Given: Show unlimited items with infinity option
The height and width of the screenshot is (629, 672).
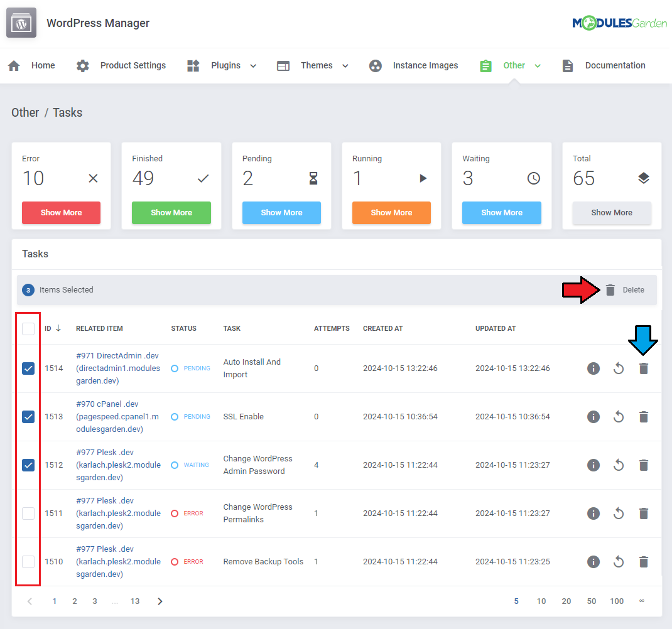Looking at the screenshot, I should (x=642, y=601).
